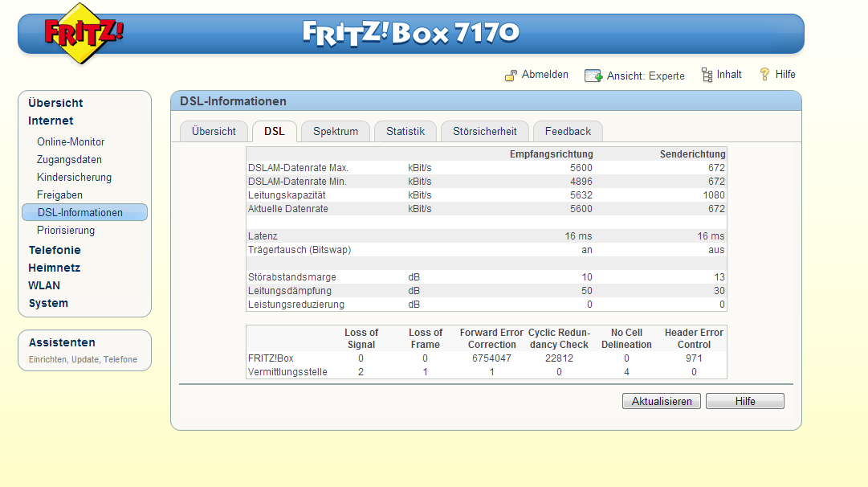Select DSL-Informationen sidebar entry
This screenshot has width=868, height=487.
coord(84,212)
